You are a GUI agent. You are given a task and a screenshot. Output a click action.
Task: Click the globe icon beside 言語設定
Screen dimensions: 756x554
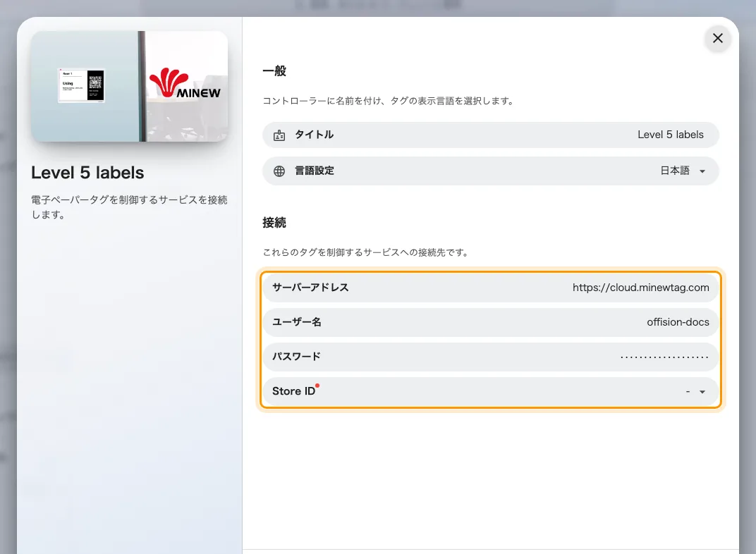click(x=279, y=171)
